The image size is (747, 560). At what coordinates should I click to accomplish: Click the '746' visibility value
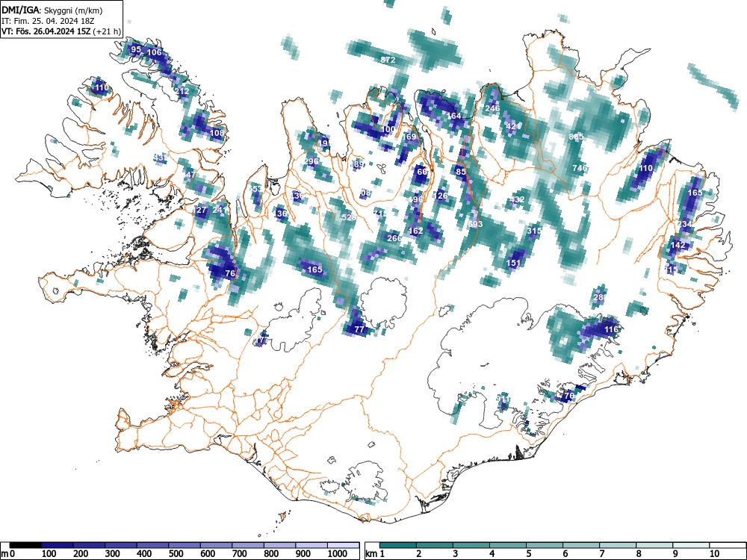[x=580, y=168]
